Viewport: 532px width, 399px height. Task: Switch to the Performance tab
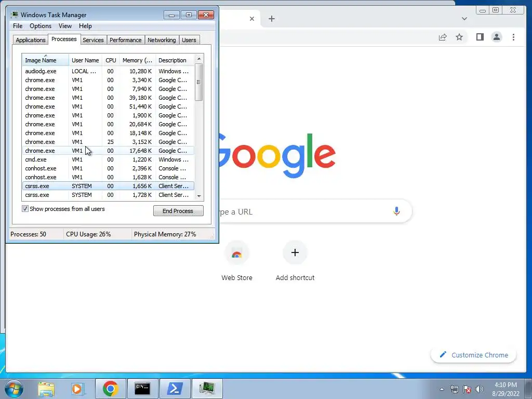126,40
